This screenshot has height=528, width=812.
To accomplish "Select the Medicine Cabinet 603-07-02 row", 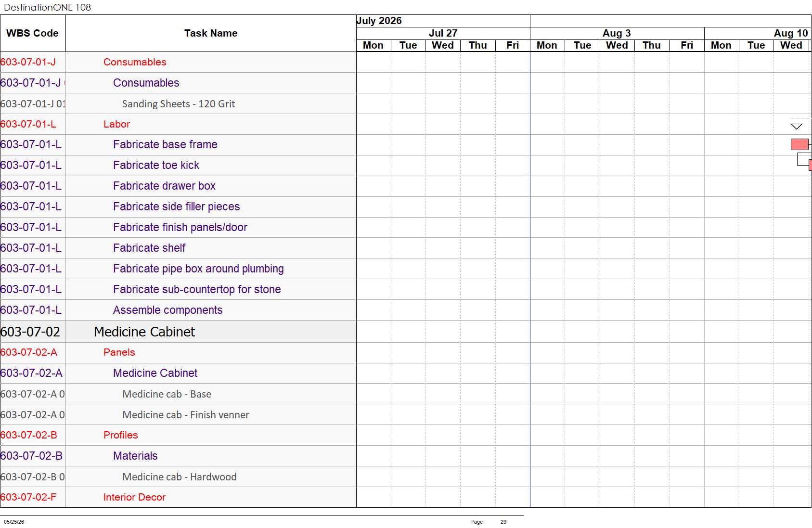I will coord(178,332).
